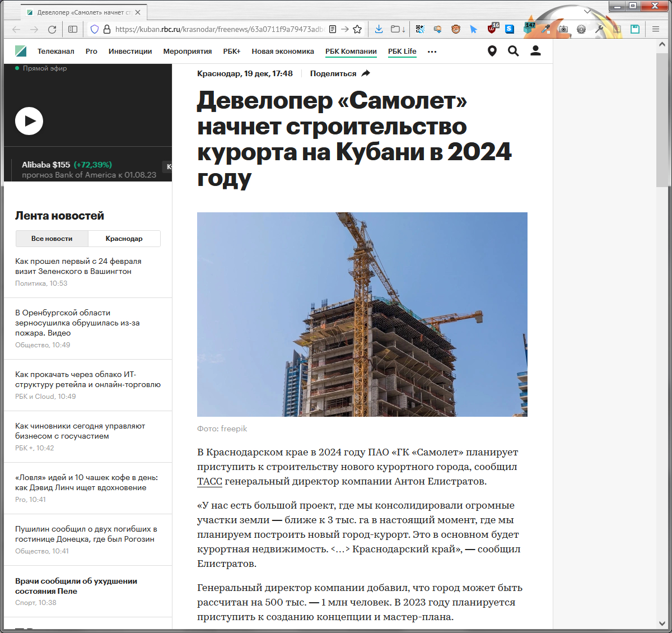Click the scrollbar up arrow
The width and height of the screenshot is (672, 633).
point(663,44)
